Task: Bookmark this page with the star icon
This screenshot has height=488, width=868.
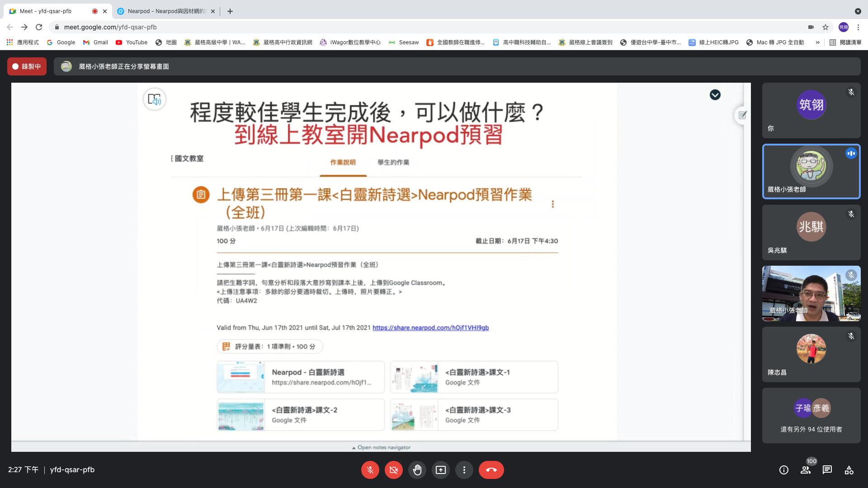Action: pyautogui.click(x=826, y=27)
